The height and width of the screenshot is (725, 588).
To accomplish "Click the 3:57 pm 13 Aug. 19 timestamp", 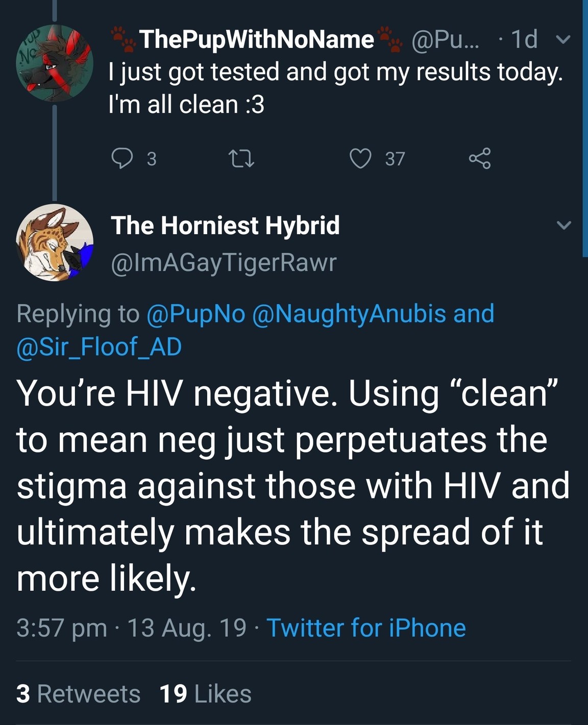I will pyautogui.click(x=131, y=628).
